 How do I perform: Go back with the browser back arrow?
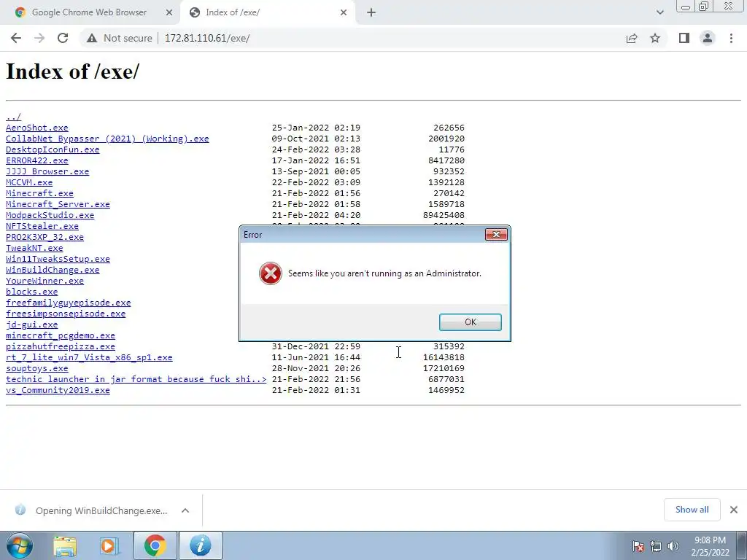click(x=16, y=38)
